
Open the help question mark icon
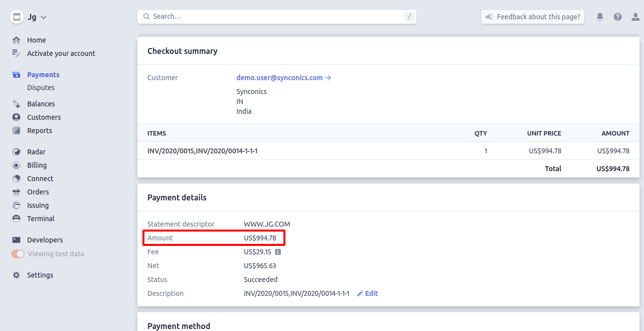point(618,17)
